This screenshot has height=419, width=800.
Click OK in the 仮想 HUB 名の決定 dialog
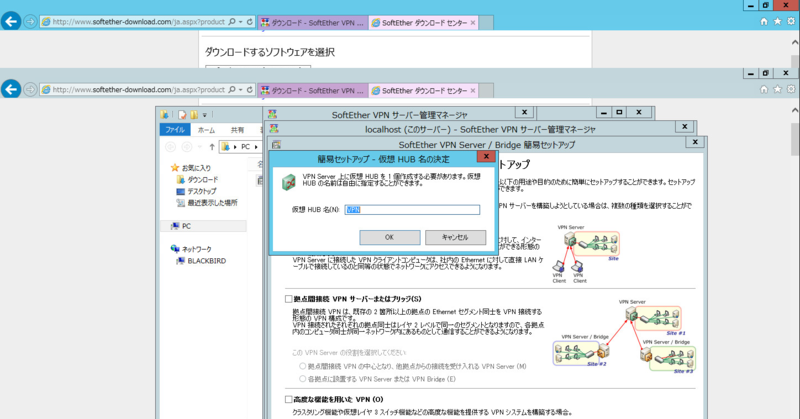point(389,237)
